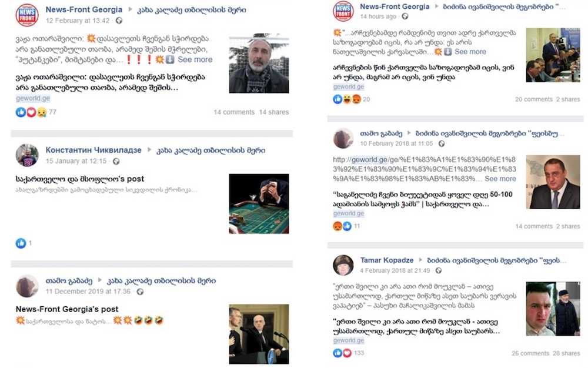588x368 pixels.
Task: Click like reaction icon on 77-reactions post
Action: pyautogui.click(x=21, y=112)
